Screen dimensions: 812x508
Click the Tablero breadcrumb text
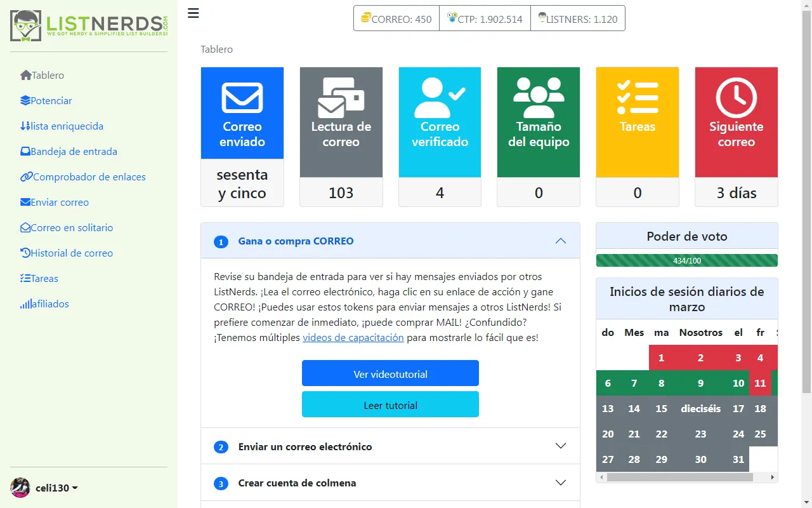[x=216, y=49]
